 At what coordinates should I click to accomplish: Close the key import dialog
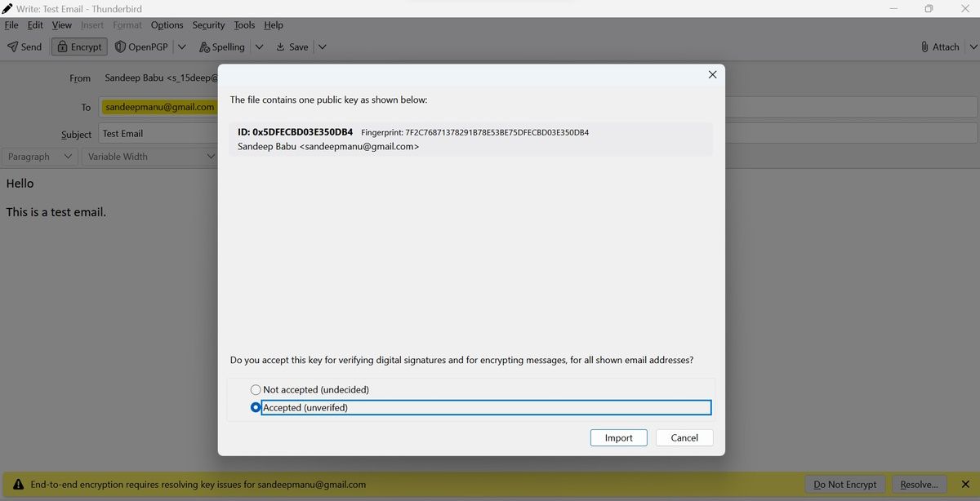[712, 74]
